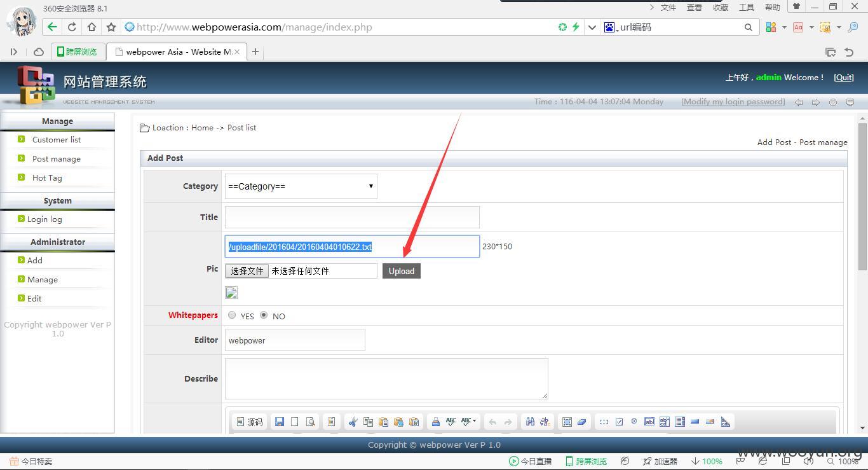Click the Pic path input field

[x=352, y=247]
